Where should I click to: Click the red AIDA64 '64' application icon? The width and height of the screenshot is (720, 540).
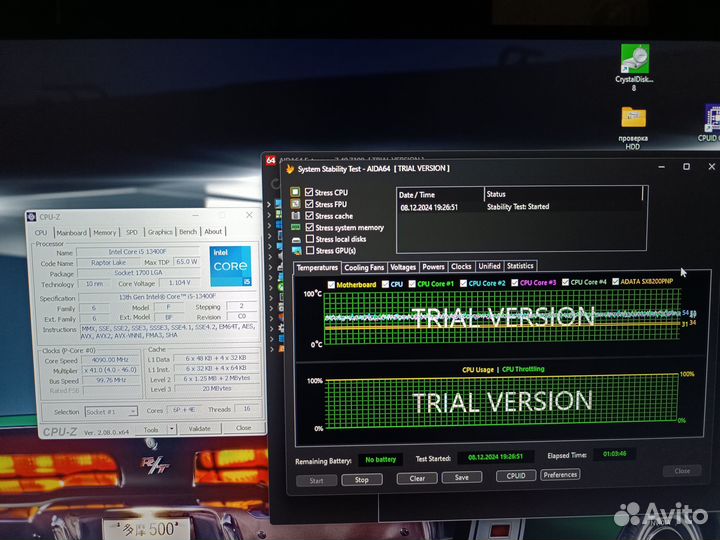pyautogui.click(x=270, y=160)
